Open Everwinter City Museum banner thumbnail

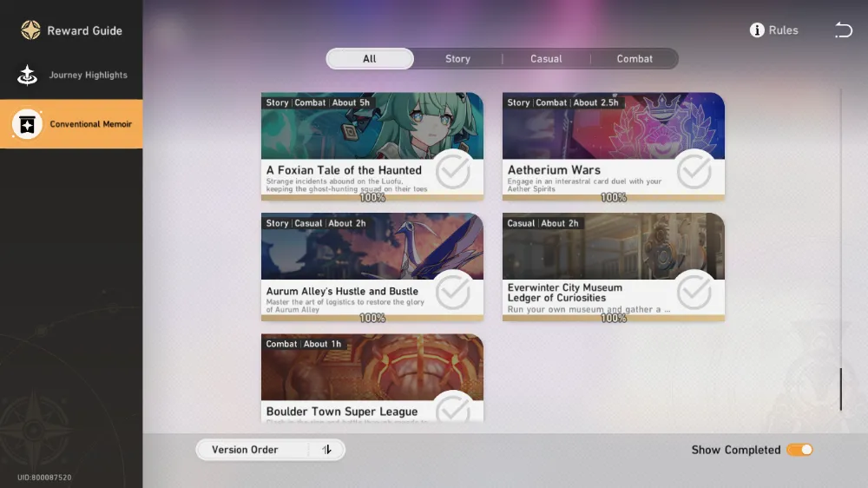614,247
